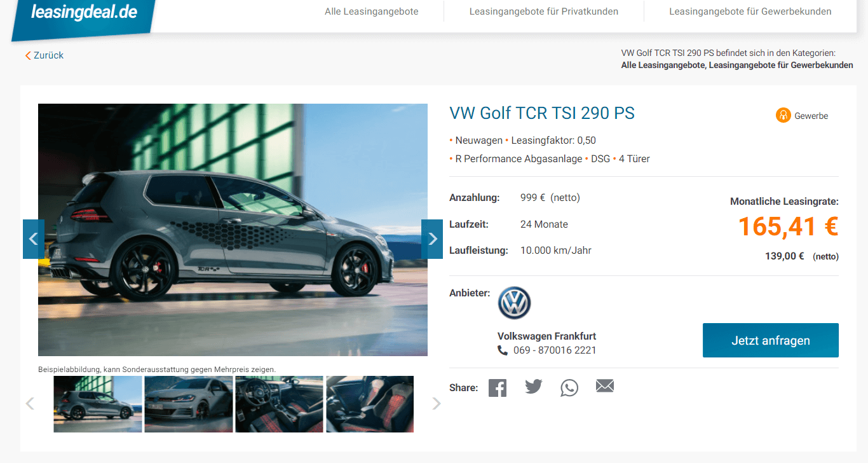Select the fourth thumbnail showing seats

[370, 404]
